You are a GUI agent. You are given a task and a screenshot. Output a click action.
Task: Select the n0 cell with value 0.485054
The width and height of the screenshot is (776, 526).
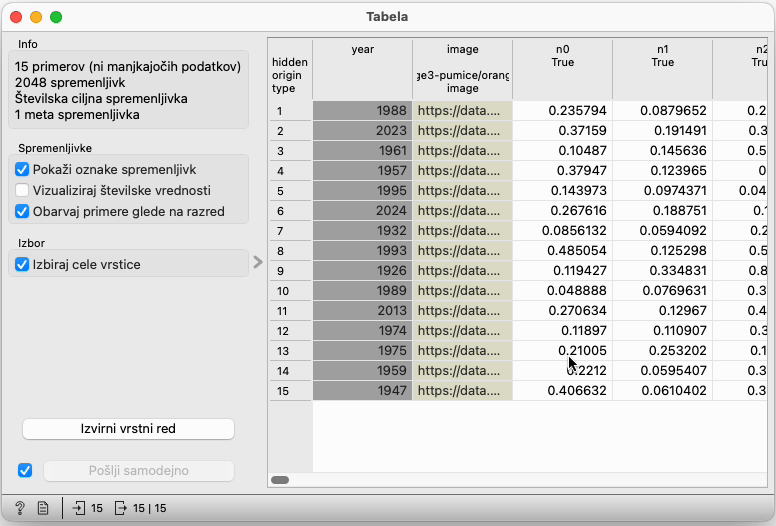[x=562, y=251]
